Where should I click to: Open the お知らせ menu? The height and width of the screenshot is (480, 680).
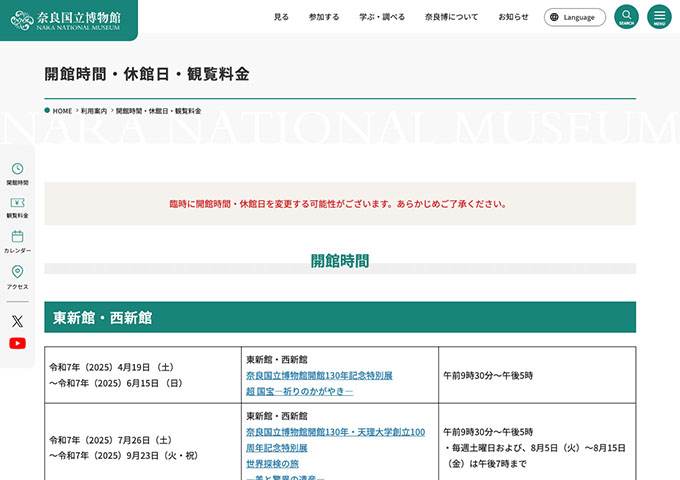(513, 17)
